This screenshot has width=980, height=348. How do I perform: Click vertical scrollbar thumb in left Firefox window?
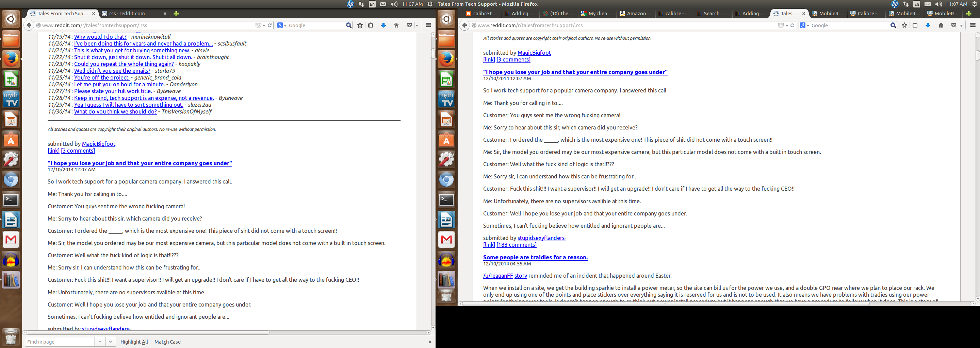coord(433,53)
